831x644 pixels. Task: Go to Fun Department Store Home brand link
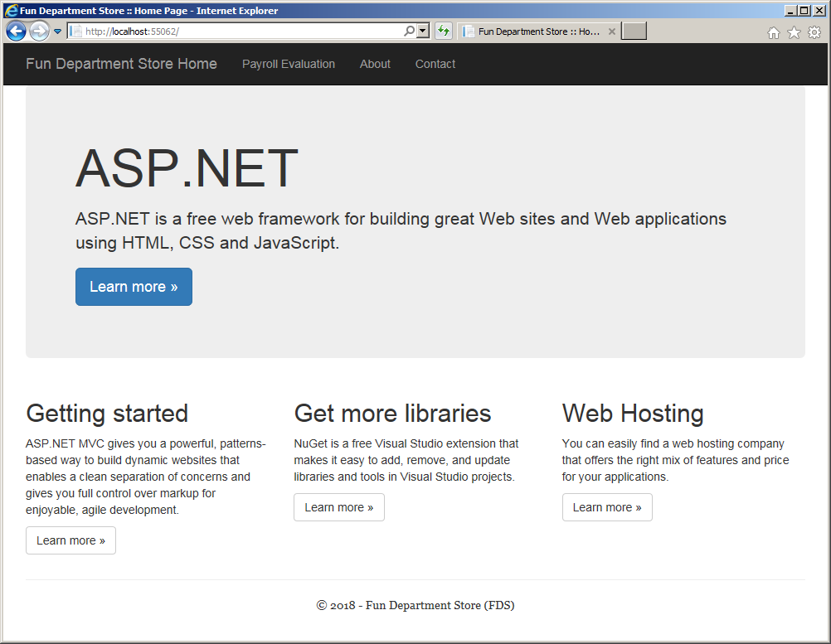121,64
